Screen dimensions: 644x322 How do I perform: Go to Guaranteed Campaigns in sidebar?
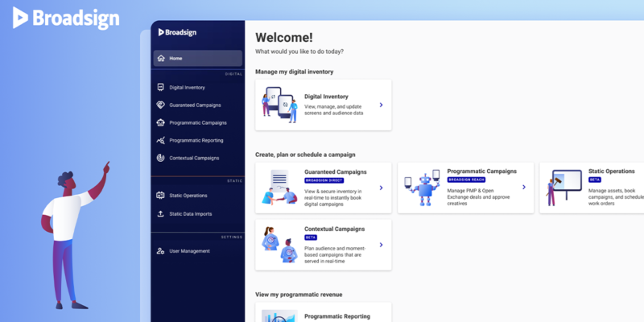coord(195,105)
